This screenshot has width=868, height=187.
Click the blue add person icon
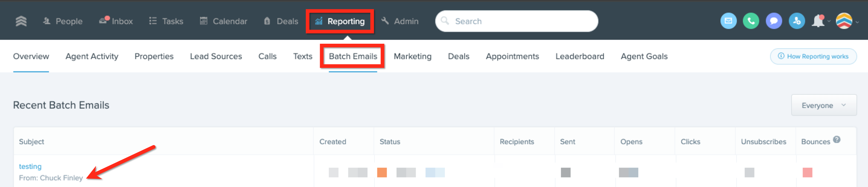pyautogui.click(x=797, y=21)
